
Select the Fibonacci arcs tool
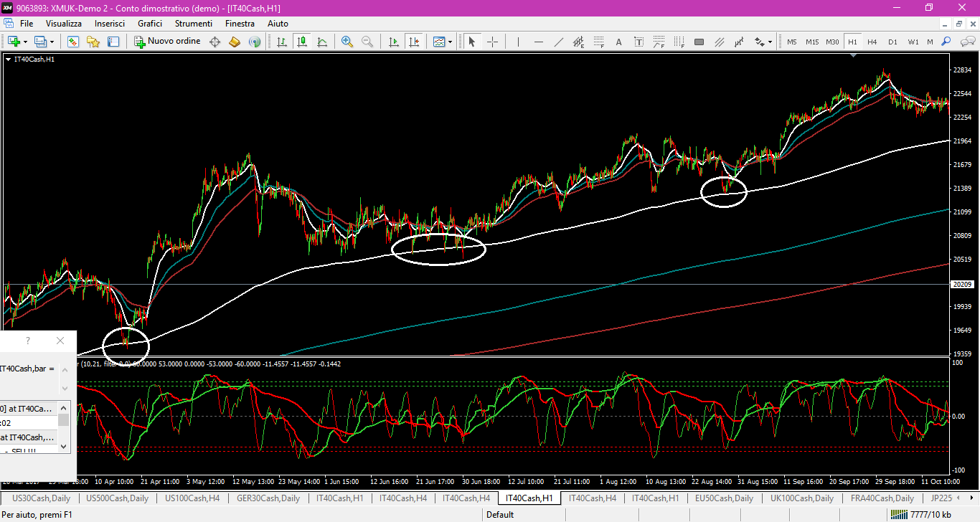pos(659,42)
